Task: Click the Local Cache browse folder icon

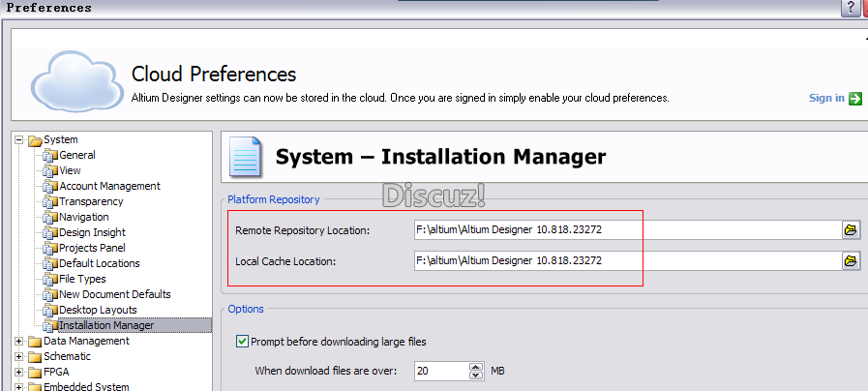Action: [x=851, y=261]
